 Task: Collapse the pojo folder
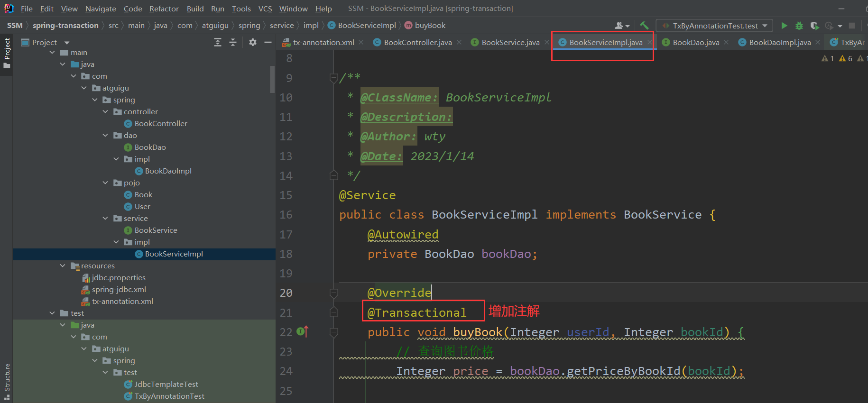tap(105, 183)
